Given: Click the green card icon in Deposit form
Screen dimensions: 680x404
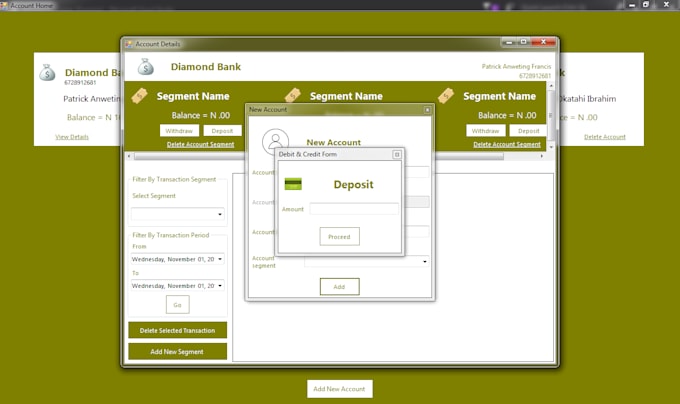Looking at the screenshot, I should tap(293, 184).
